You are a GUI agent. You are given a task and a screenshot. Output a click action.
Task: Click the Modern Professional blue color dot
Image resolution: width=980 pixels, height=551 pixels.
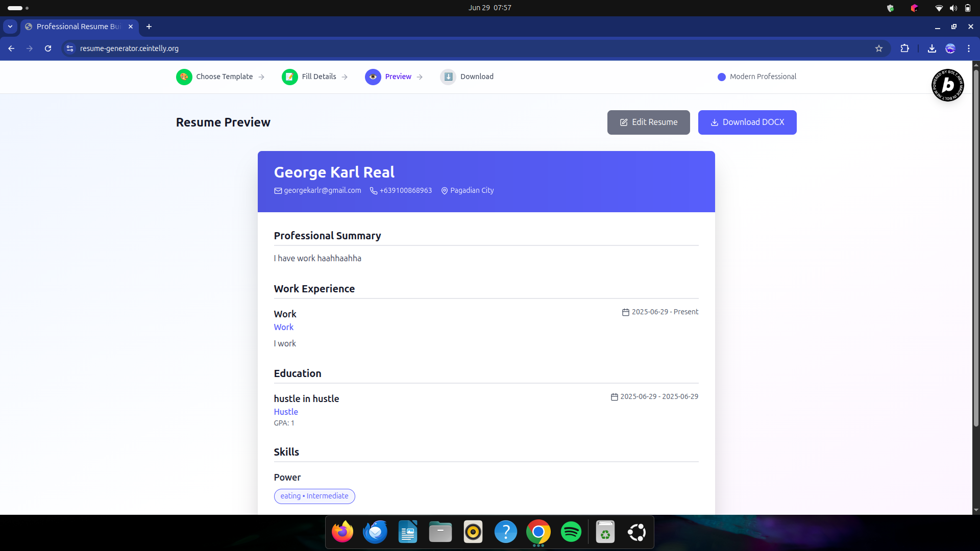coord(721,77)
